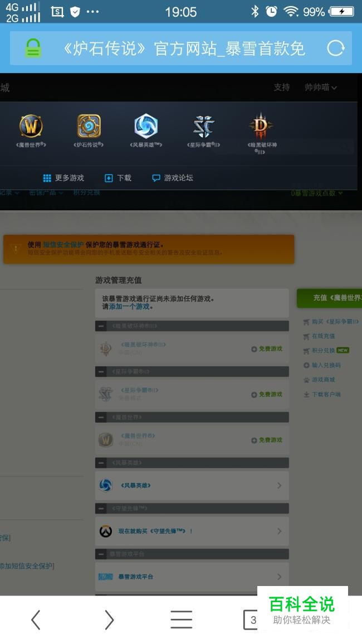Click green 充值《魔兽世界》 button
The image size is (362, 644).
330,298
